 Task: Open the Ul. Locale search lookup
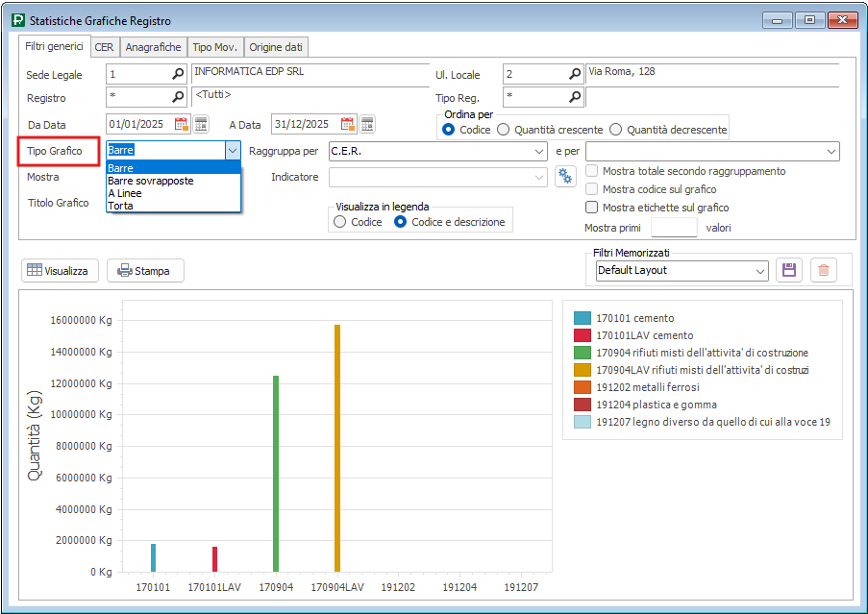point(575,74)
